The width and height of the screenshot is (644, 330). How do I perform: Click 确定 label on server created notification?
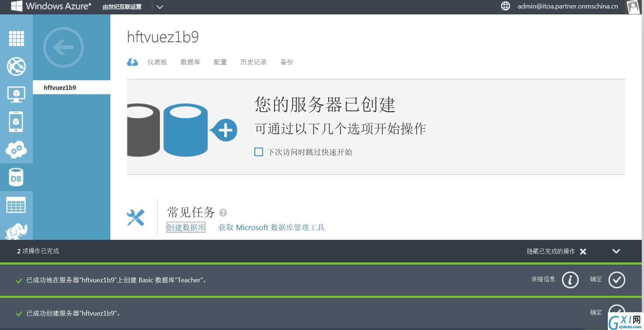pyautogui.click(x=596, y=313)
